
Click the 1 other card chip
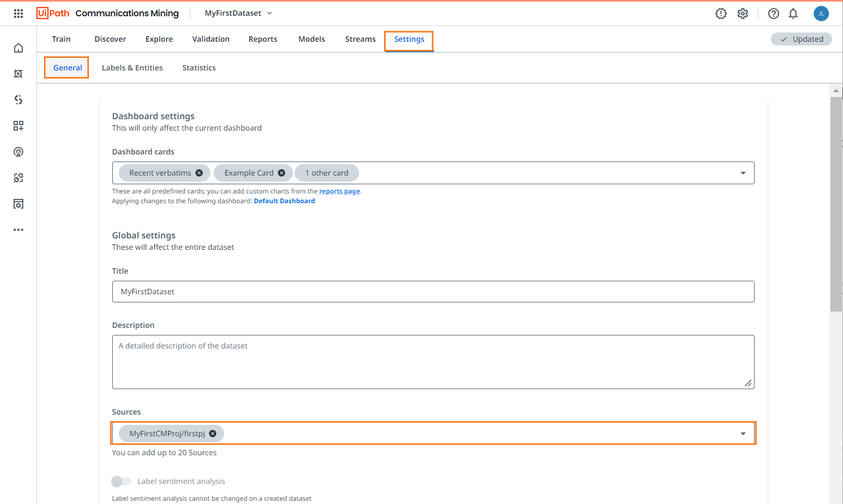click(x=327, y=173)
